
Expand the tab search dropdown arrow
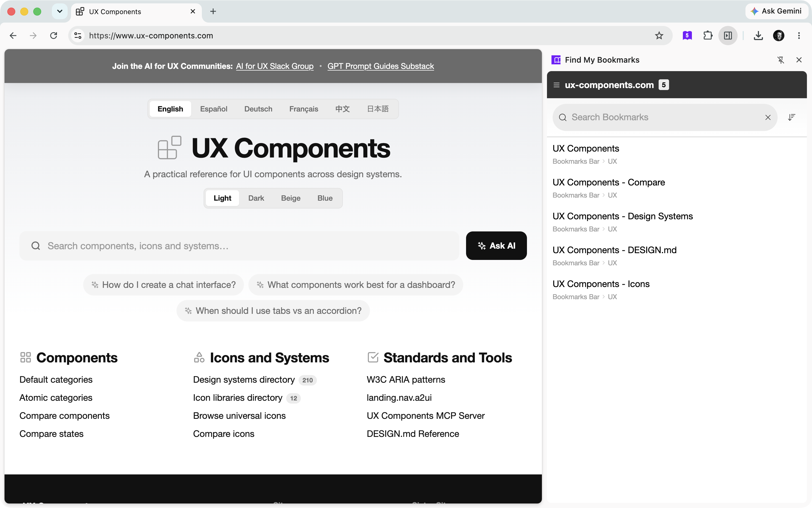[x=60, y=11]
